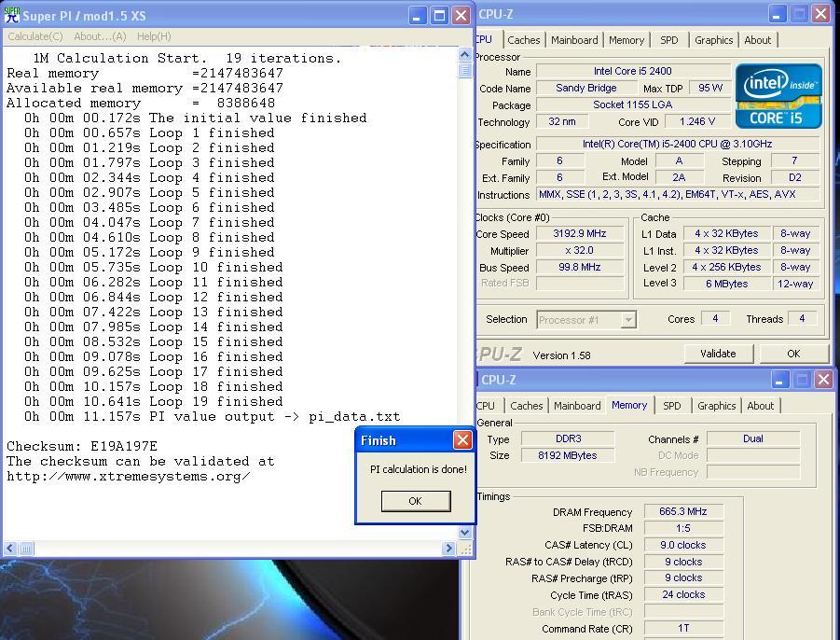The height and width of the screenshot is (640, 840).
Task: Click the Checksum: E19A197E line
Action: 82,446
